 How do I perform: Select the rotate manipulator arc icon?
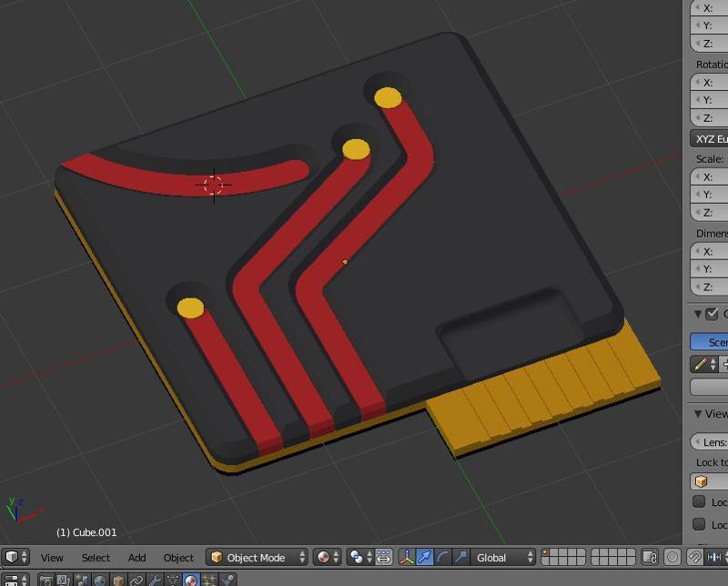tap(442, 557)
